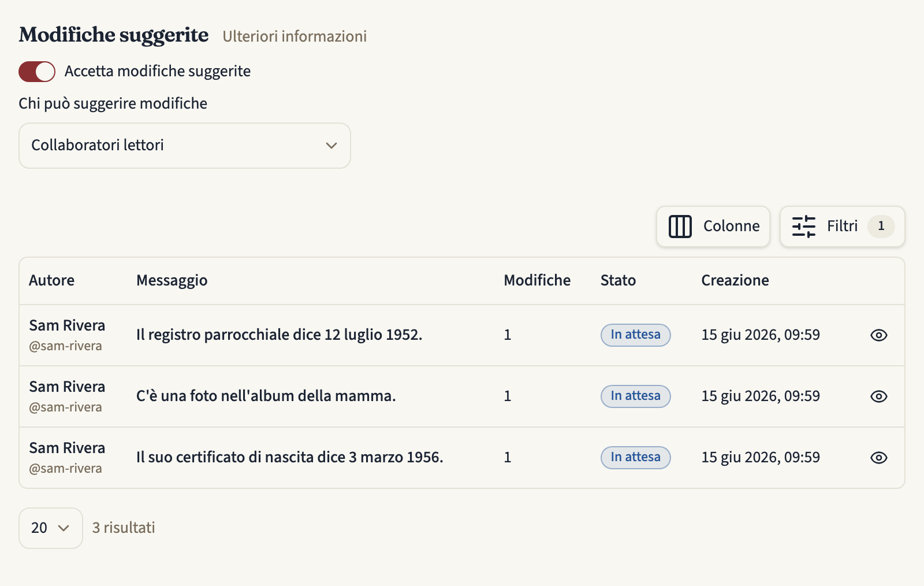
Task: Click In attesa badge in registro parrocchiale row
Action: click(635, 335)
